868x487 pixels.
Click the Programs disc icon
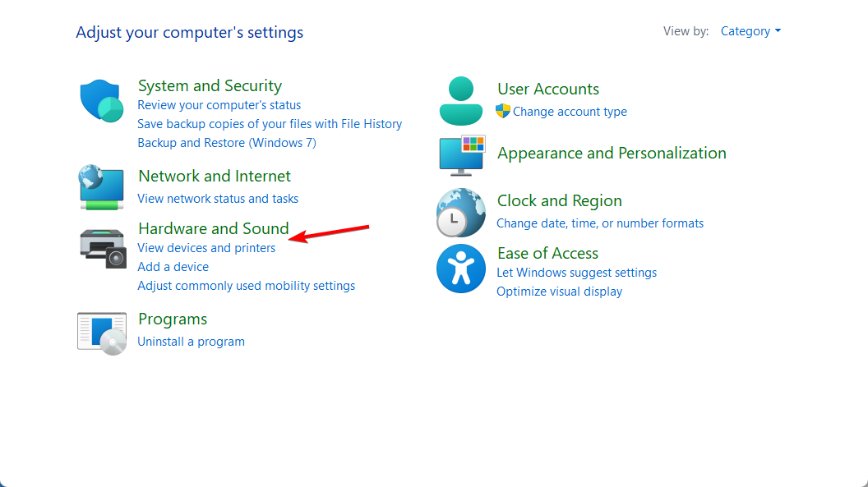pos(102,333)
